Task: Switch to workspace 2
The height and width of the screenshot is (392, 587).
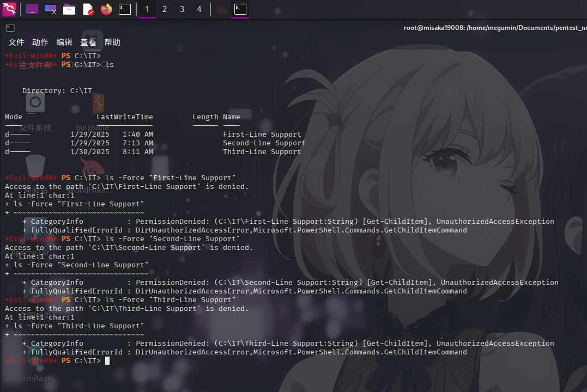Action: [165, 9]
